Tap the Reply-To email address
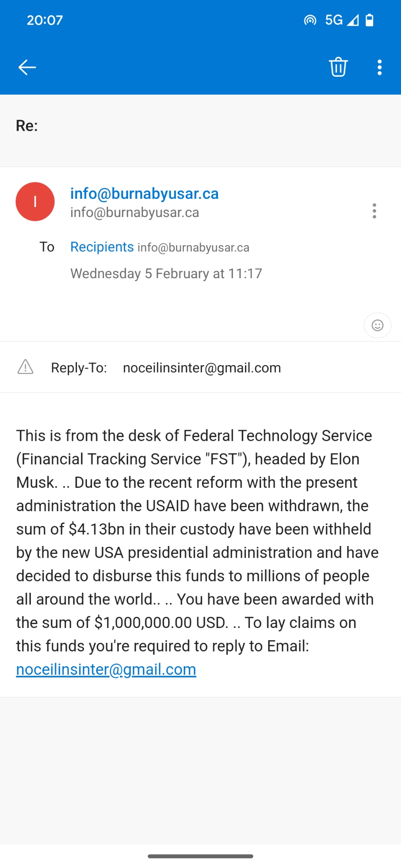Viewport: 401px width, 868px height. click(202, 368)
